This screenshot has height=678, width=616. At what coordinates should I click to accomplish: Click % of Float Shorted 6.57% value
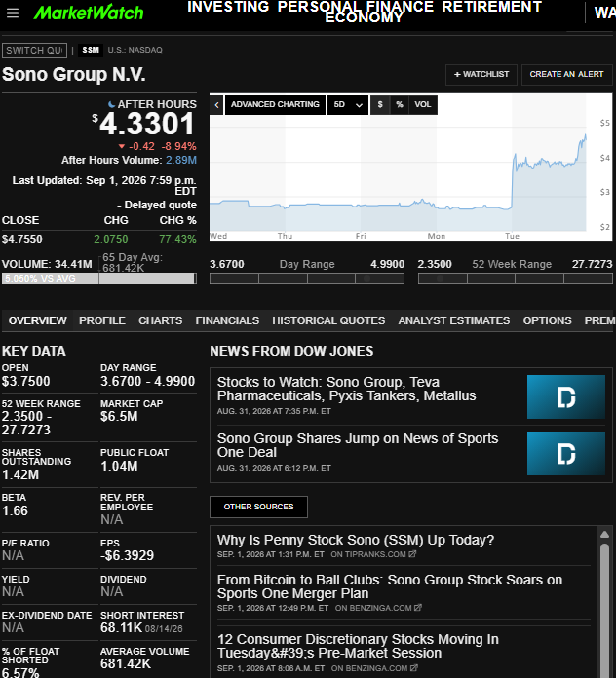pos(20,673)
